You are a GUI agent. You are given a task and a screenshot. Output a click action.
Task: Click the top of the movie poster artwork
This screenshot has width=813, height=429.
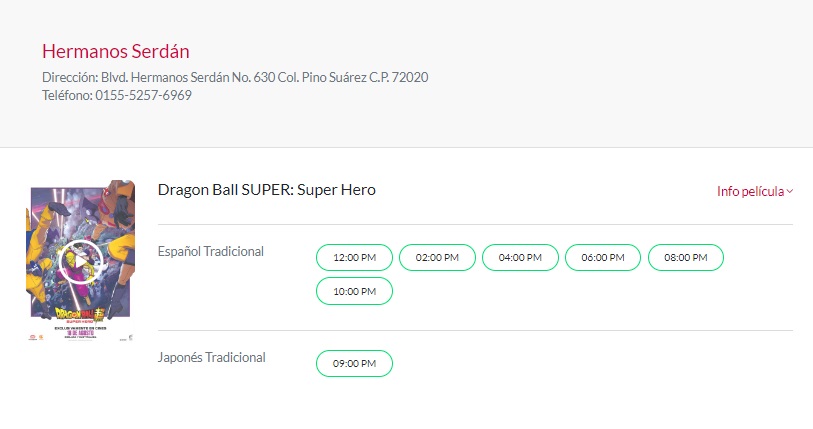80,195
